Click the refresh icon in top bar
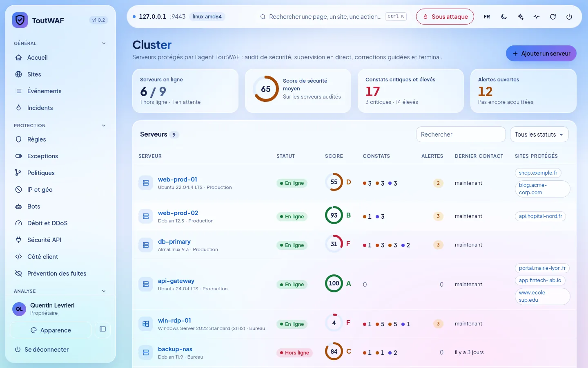 pyautogui.click(x=553, y=17)
